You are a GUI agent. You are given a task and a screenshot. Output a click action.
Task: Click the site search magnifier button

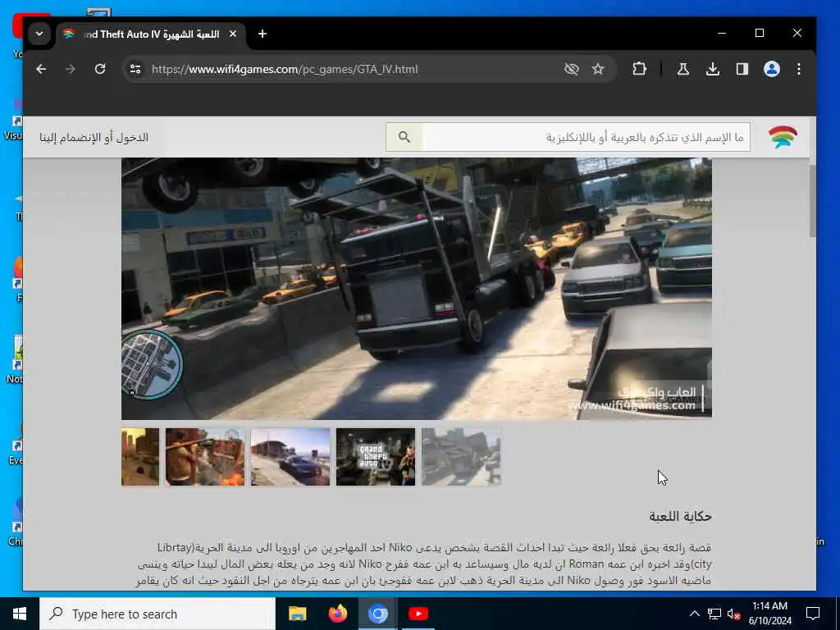pyautogui.click(x=404, y=137)
